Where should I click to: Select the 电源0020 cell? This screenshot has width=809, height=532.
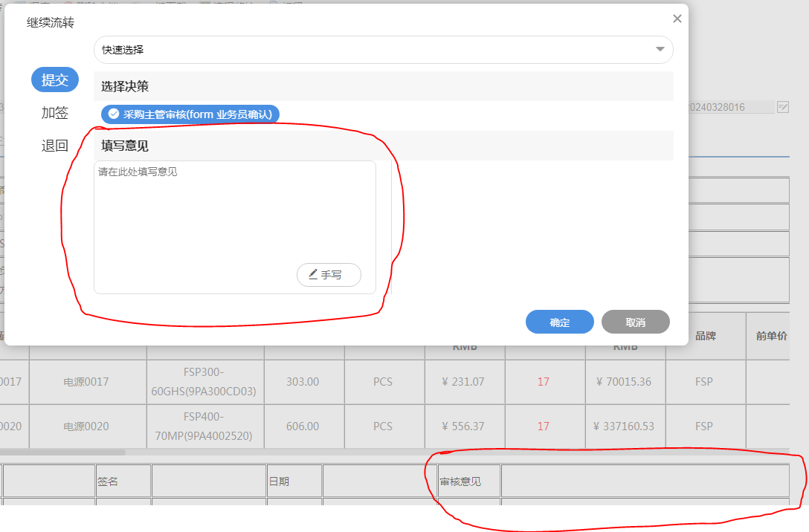click(88, 426)
